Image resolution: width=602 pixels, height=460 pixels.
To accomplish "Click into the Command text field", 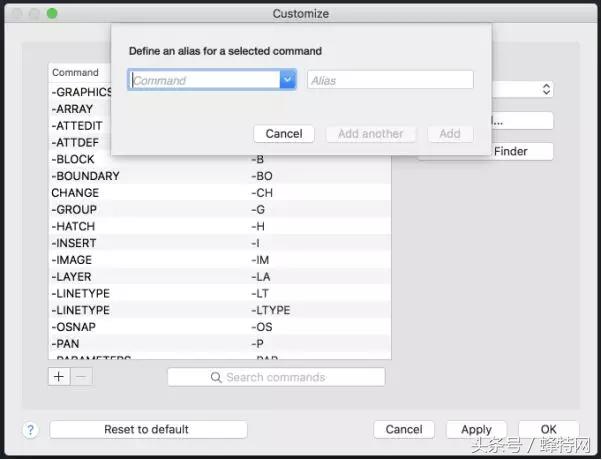I will 205,80.
